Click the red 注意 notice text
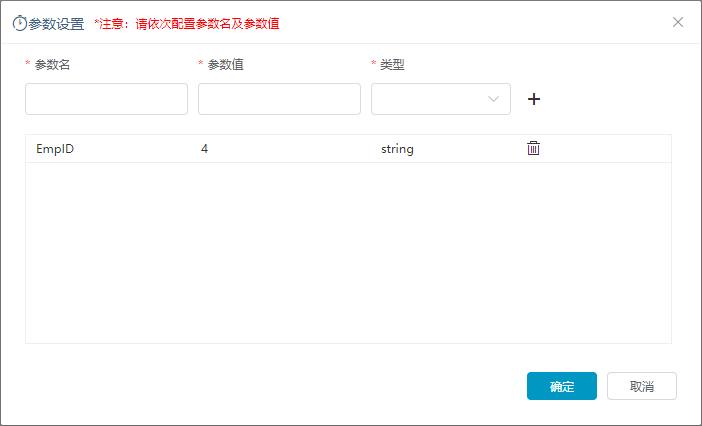702x426 pixels. (187, 24)
